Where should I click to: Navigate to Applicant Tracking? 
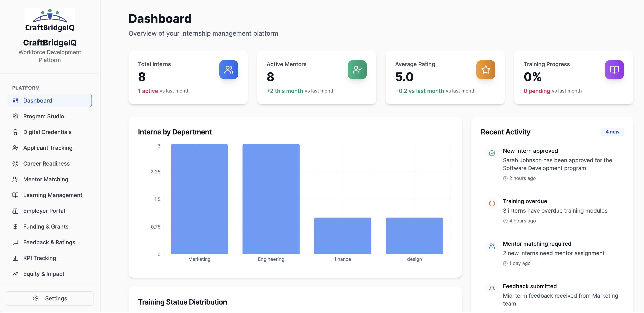click(x=48, y=148)
